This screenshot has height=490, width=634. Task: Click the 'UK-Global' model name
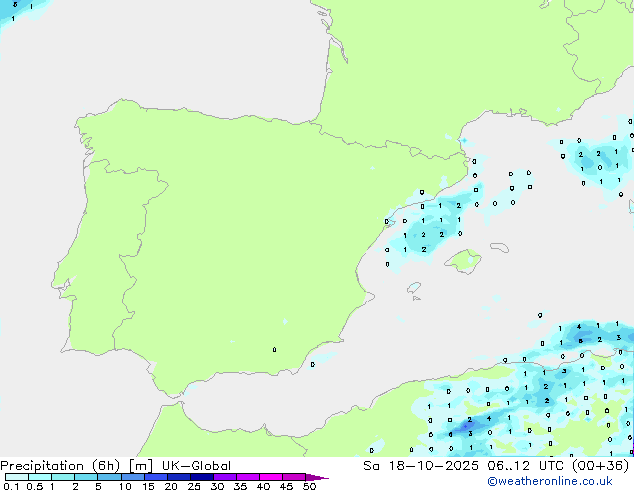pyautogui.click(x=197, y=466)
